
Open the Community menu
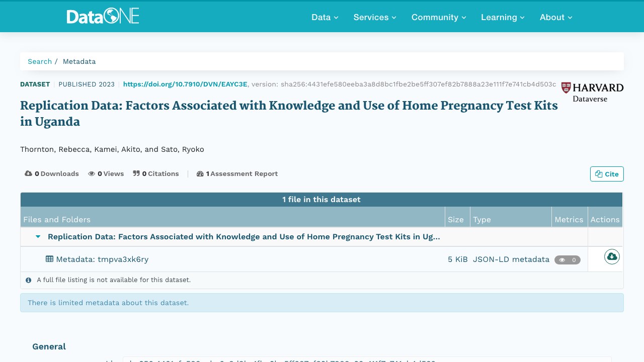tap(439, 17)
